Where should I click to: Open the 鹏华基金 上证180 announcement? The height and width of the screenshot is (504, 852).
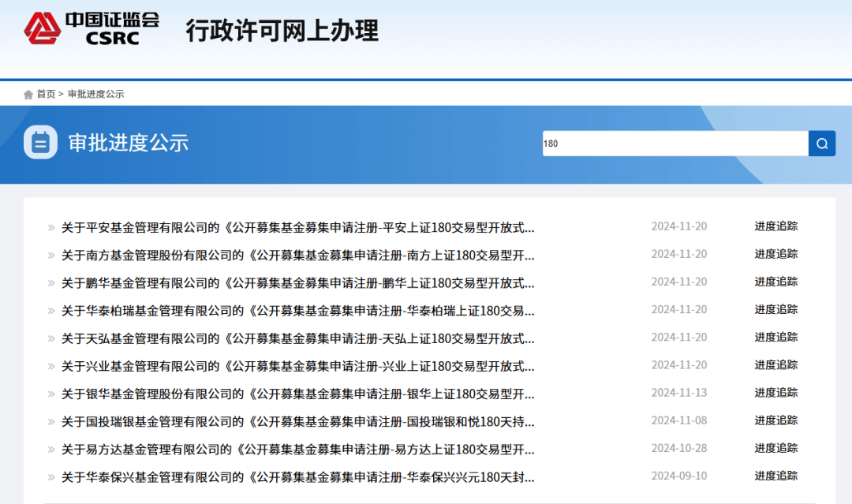coord(297,282)
